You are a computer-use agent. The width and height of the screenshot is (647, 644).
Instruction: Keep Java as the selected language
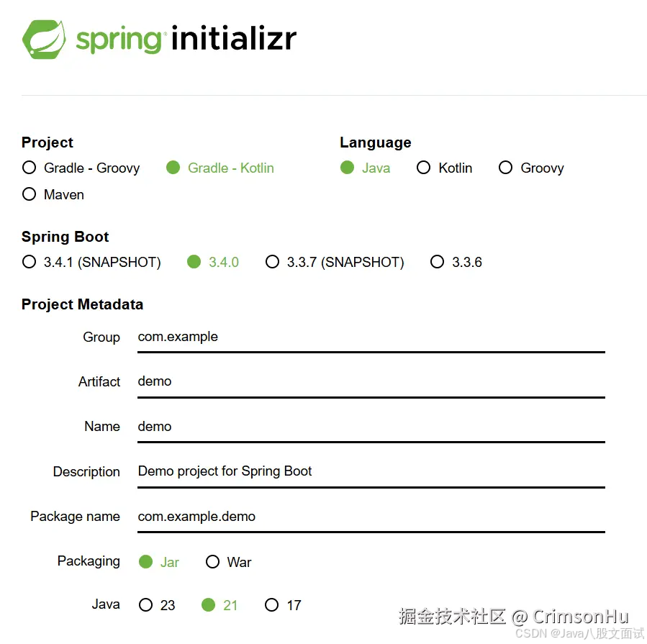[347, 168]
